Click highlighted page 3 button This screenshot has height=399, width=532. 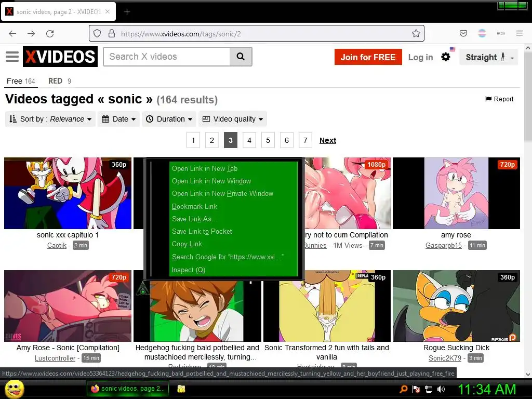pyautogui.click(x=230, y=140)
